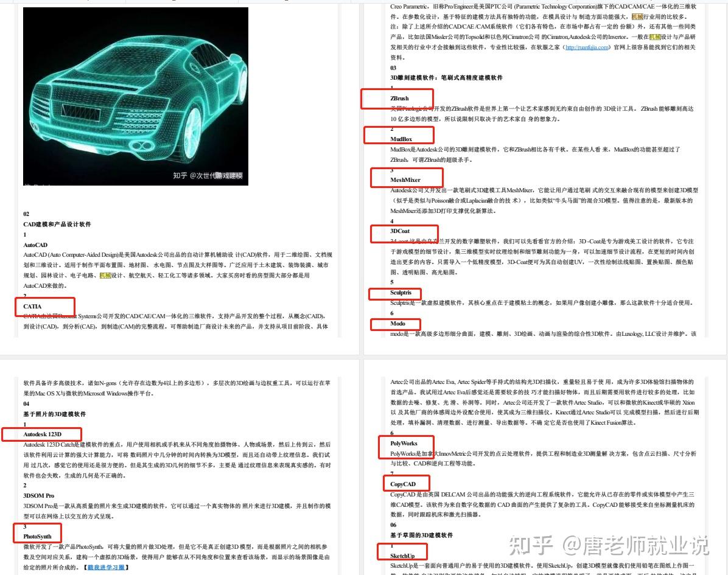Click the Autodesk 123D heading
Viewport: 728px width, 575px height.
(42, 434)
